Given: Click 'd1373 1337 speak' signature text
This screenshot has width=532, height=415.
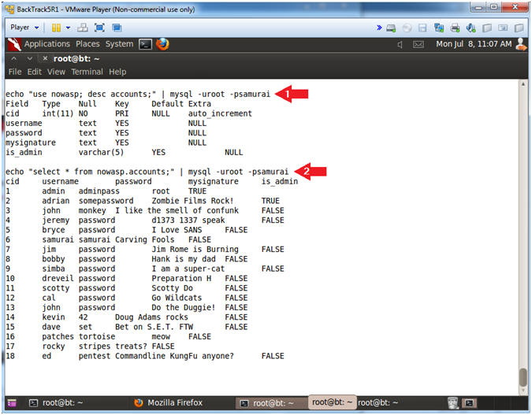Looking at the screenshot, I should [x=188, y=220].
